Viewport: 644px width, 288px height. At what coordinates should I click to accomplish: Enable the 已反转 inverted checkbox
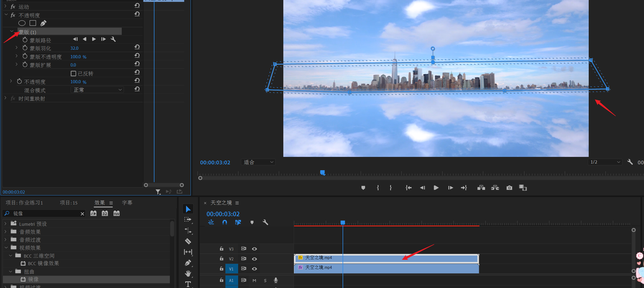[x=73, y=73]
